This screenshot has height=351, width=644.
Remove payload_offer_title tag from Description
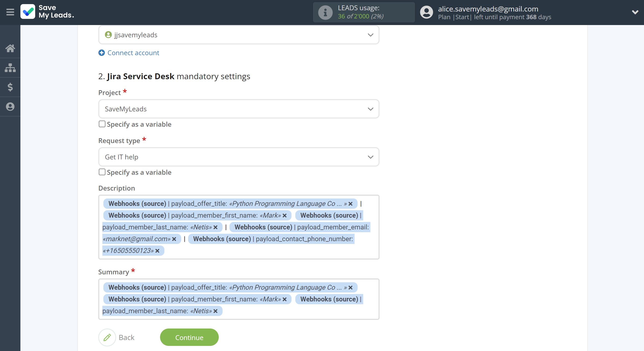[x=350, y=204]
